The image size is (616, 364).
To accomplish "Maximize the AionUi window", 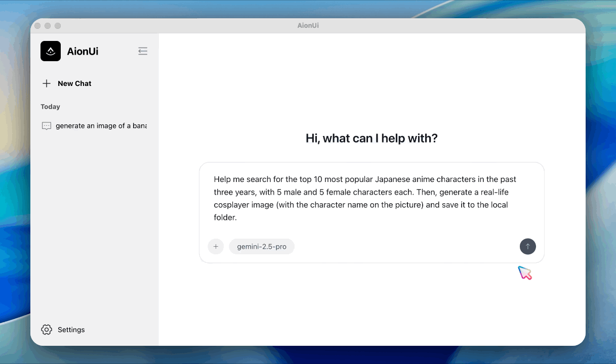I will click(x=58, y=26).
